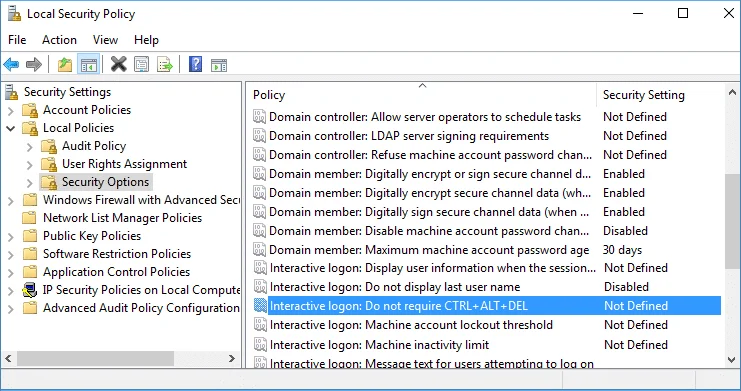This screenshot has height=391, width=741.
Task: Select Software Restriction Policies in the tree
Action: tap(117, 254)
